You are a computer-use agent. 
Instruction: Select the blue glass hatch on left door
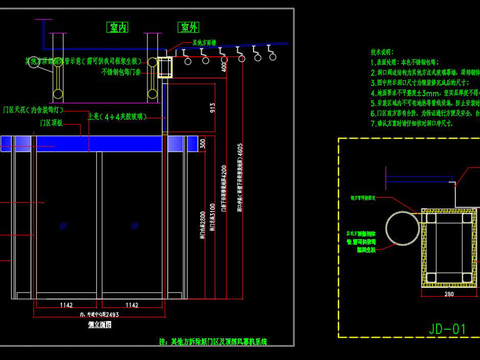(63, 226)
